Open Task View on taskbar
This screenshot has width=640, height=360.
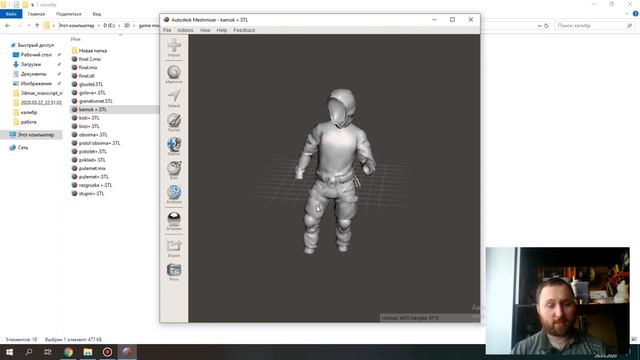pyautogui.click(x=48, y=352)
